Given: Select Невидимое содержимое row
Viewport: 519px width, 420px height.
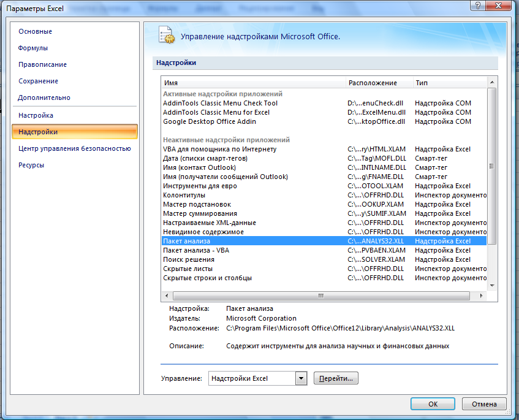Looking at the screenshot, I should click(x=324, y=232).
